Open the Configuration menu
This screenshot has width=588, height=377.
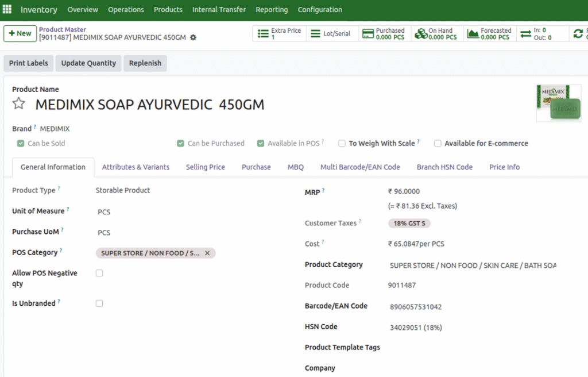pos(320,10)
